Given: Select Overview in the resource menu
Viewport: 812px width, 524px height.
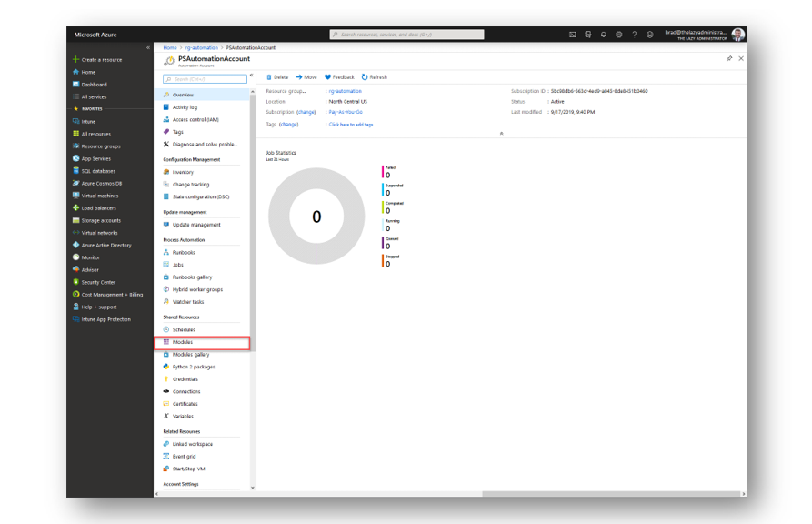Looking at the screenshot, I should pos(203,95).
